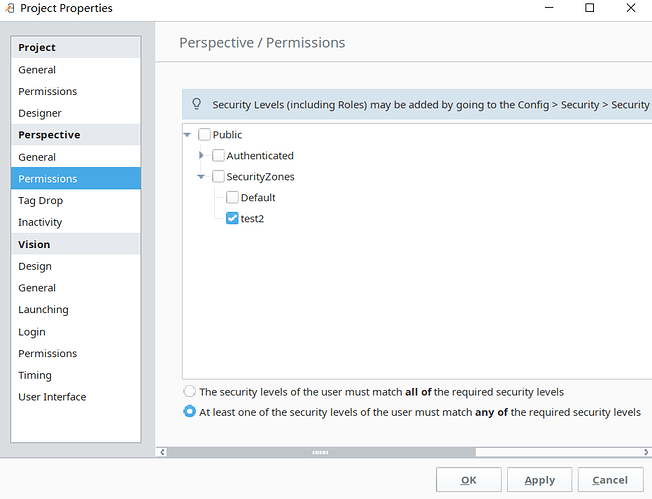Image resolution: width=652 pixels, height=499 pixels.
Task: Open the Designer project settings
Action: [40, 113]
